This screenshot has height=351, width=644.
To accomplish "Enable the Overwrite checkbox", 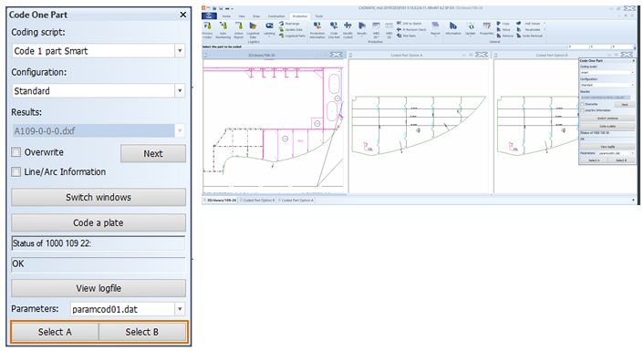I will pos(16,152).
